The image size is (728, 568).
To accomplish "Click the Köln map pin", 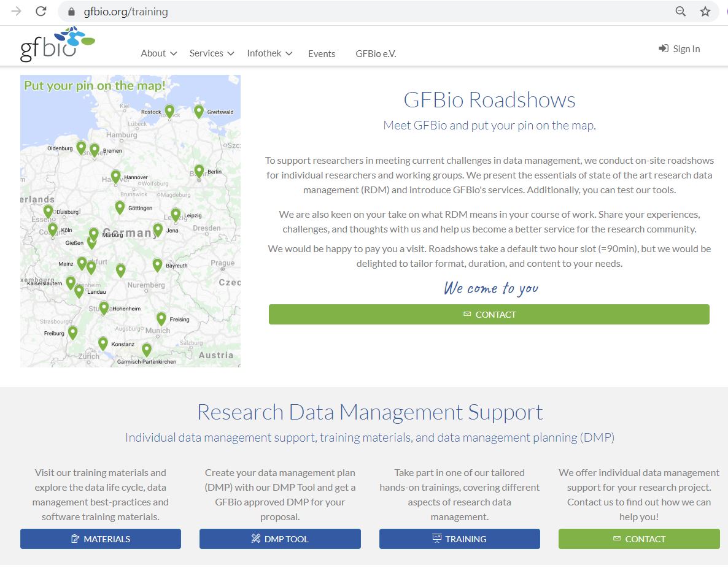I will pos(53,229).
